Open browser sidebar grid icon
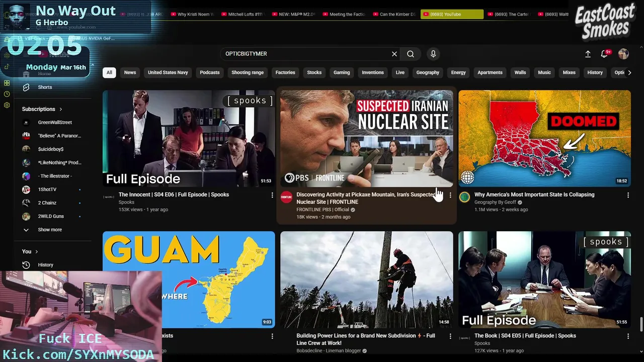The width and height of the screenshot is (644, 362). coord(7,83)
